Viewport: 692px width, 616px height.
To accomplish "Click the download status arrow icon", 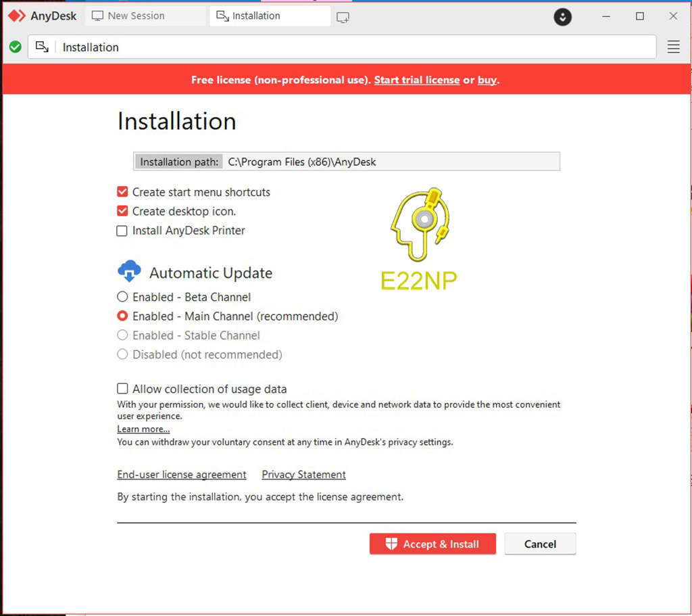I will (563, 17).
